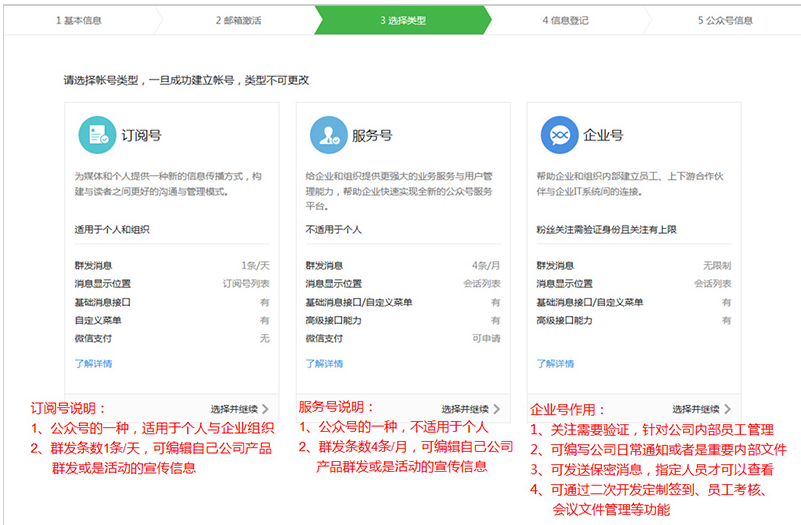Screen dimensions: 801x525
Task: Click arrow next to 企业号 选择并继续
Action: pyautogui.click(x=728, y=409)
